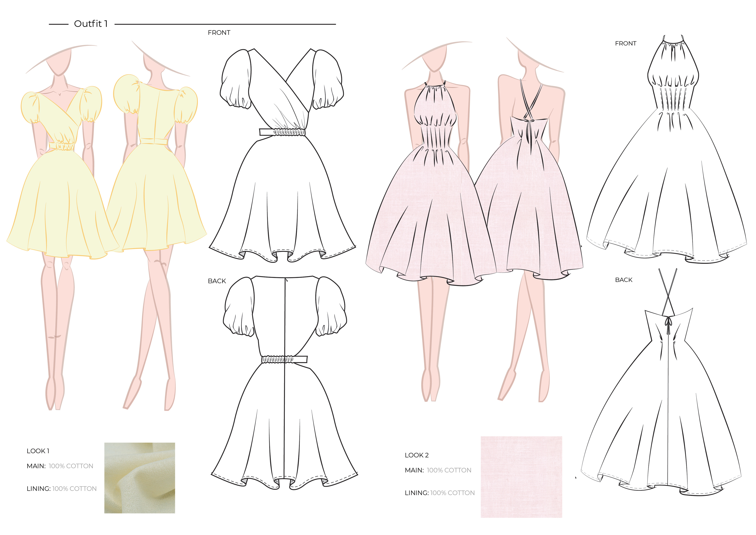The height and width of the screenshot is (535, 756).
Task: Select the halter dress front flat sketch
Action: point(666,149)
